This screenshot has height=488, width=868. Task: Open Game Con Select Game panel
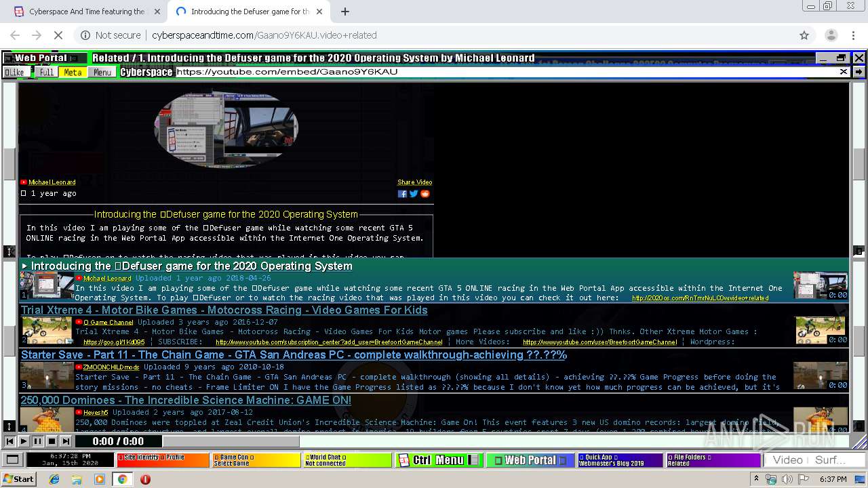(256, 460)
